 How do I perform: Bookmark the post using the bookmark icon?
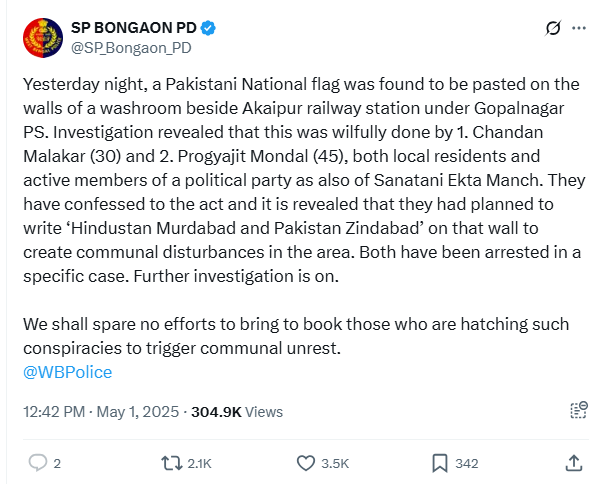point(440,463)
